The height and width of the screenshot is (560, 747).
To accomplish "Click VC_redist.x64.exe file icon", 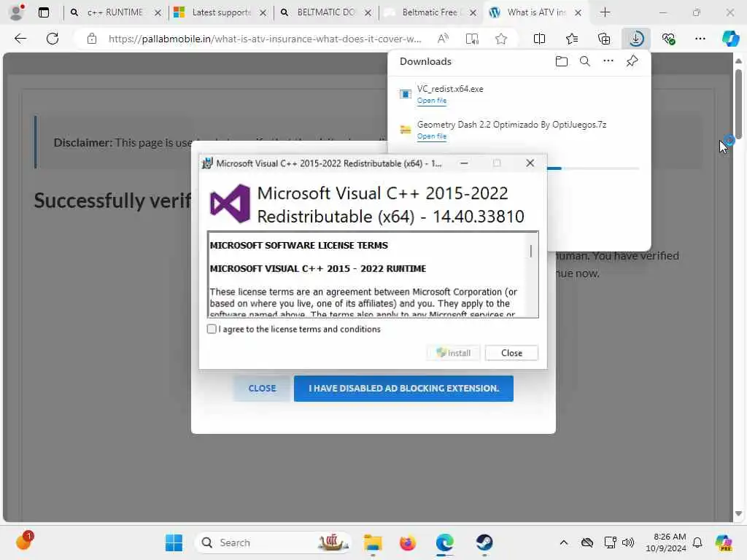I will tap(406, 94).
